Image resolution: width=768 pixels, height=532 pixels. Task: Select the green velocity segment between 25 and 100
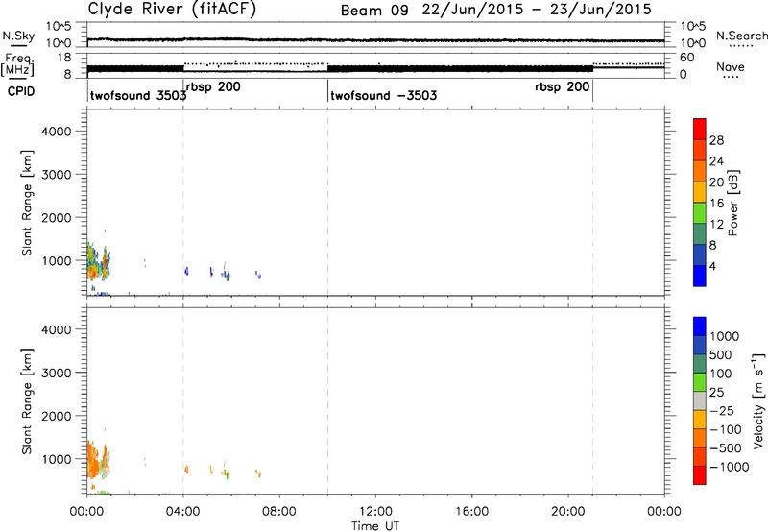700,382
